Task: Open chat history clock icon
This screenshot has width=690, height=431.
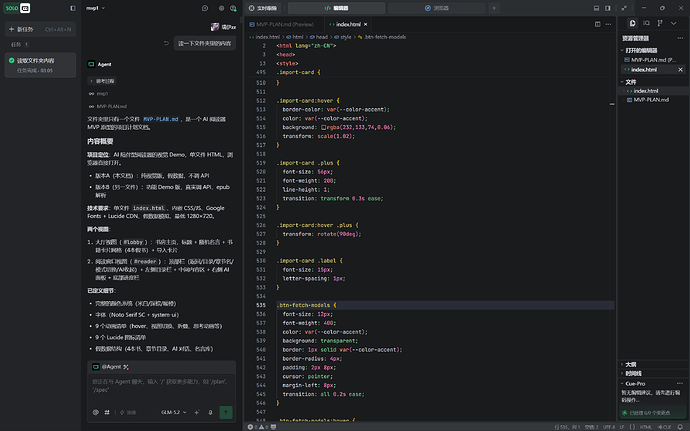Action: click(205, 8)
